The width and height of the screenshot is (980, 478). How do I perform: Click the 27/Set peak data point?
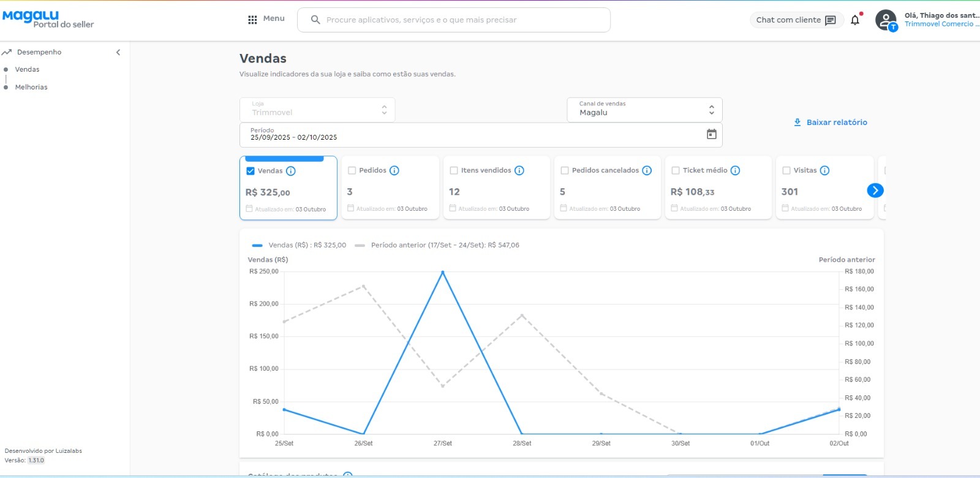click(443, 272)
